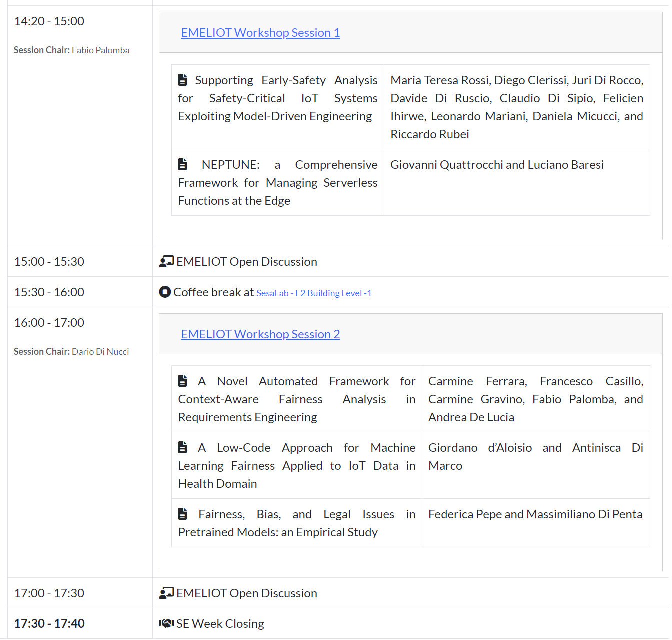Click the authors Federica Pepe and Massimiliano Di Penta

(x=535, y=514)
